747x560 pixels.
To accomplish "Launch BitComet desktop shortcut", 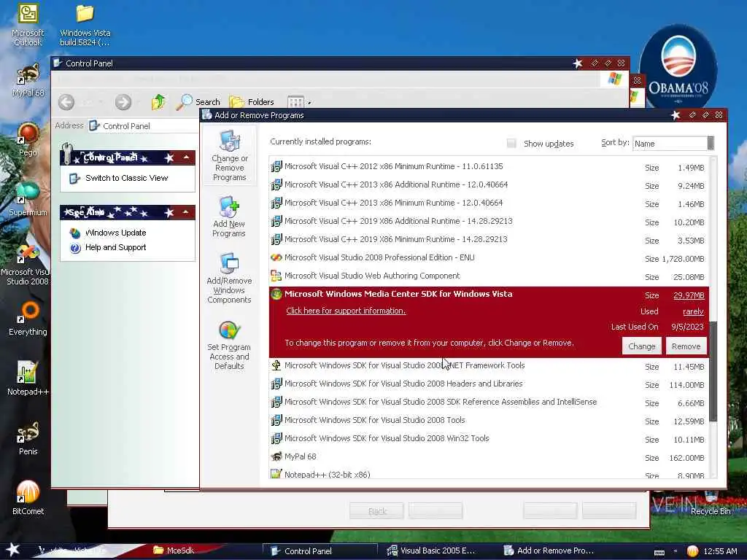I will click(28, 498).
